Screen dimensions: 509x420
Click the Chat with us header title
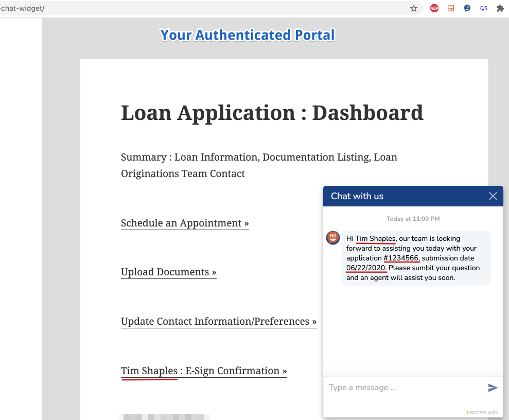[357, 196]
